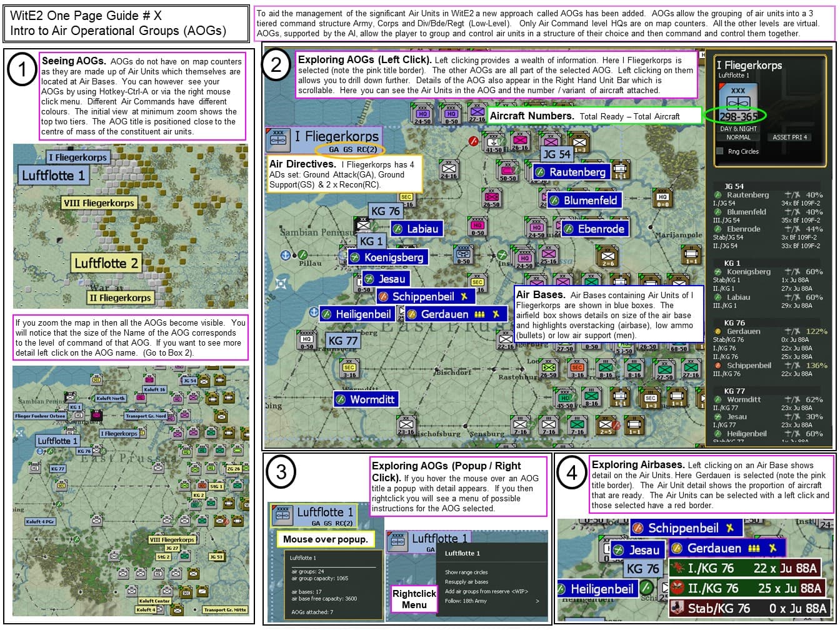Click VIII Fliegerkorps on the minimum zoom map

(x=99, y=203)
